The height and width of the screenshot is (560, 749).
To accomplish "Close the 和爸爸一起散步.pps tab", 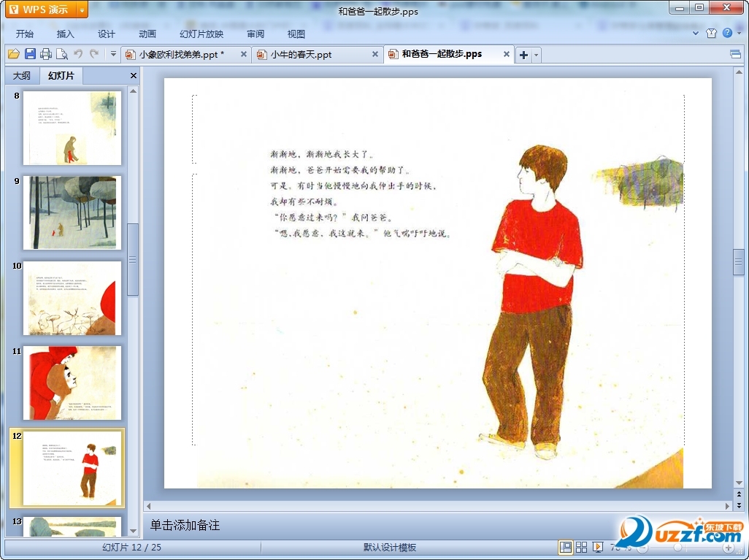I will (x=507, y=54).
